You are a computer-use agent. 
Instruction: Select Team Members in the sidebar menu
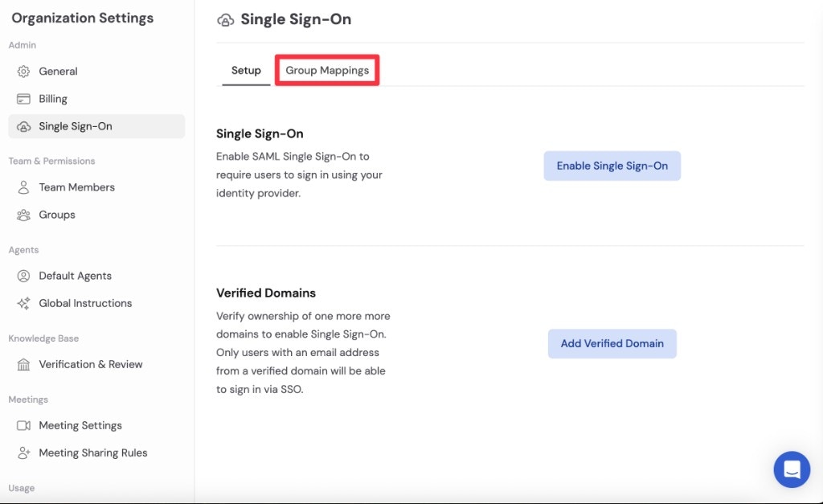click(77, 186)
